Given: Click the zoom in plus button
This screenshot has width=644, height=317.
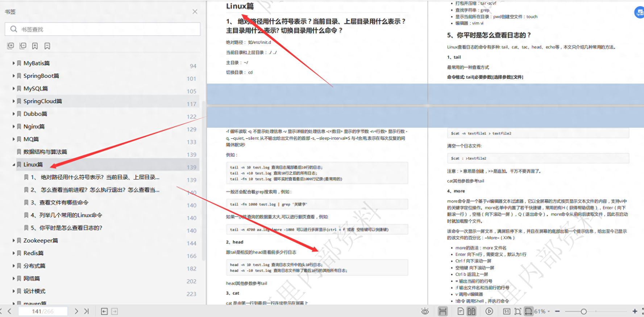Looking at the screenshot, I should (635, 311).
